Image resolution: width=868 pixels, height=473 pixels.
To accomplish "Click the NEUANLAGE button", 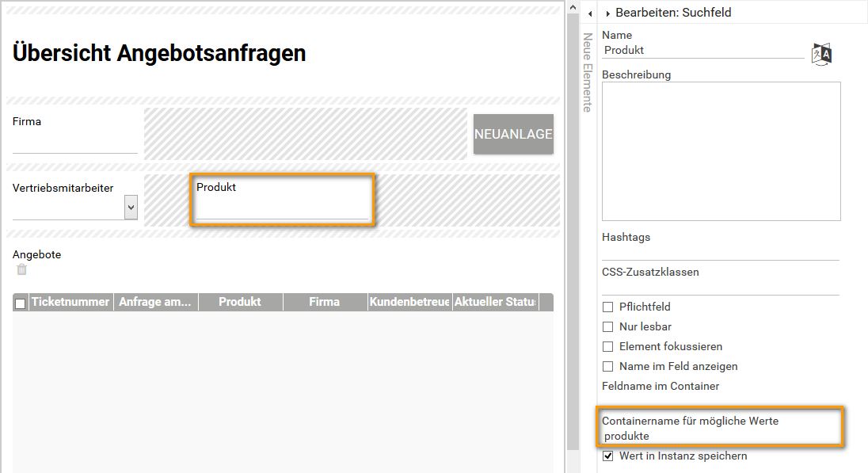I will [513, 134].
